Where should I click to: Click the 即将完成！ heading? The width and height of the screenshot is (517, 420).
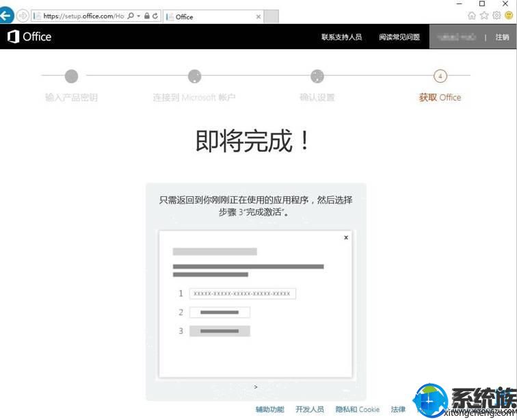(253, 141)
